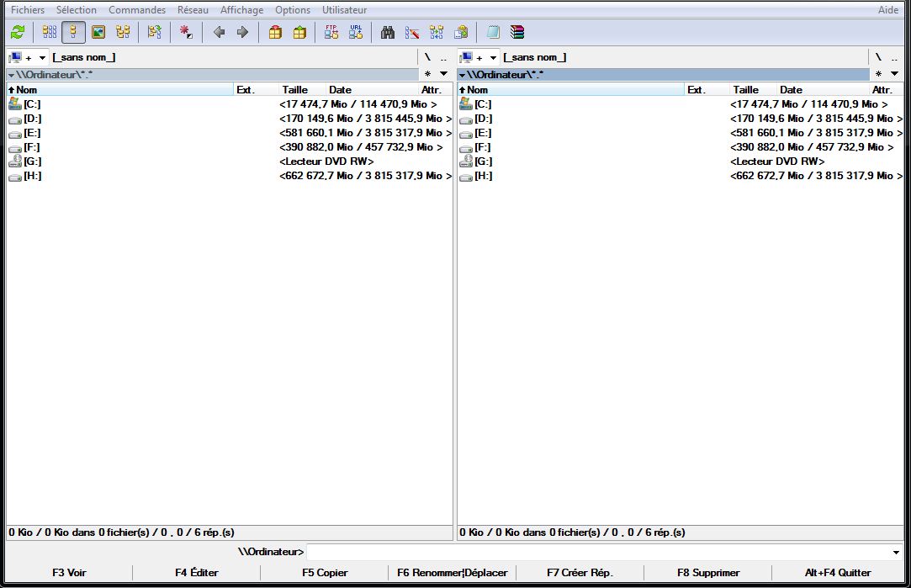This screenshot has height=588, width=911.
Task: Click the Back arrow in the toolbar
Action: [219, 33]
